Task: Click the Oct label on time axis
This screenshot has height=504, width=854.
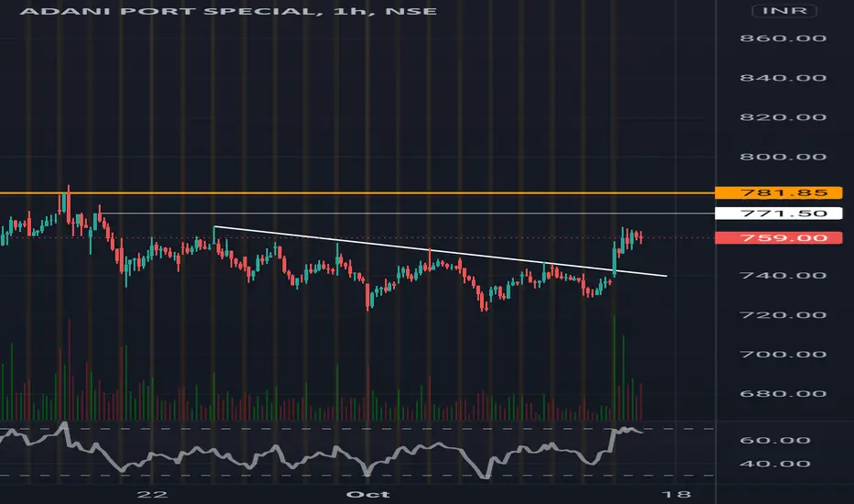Action: (x=368, y=494)
